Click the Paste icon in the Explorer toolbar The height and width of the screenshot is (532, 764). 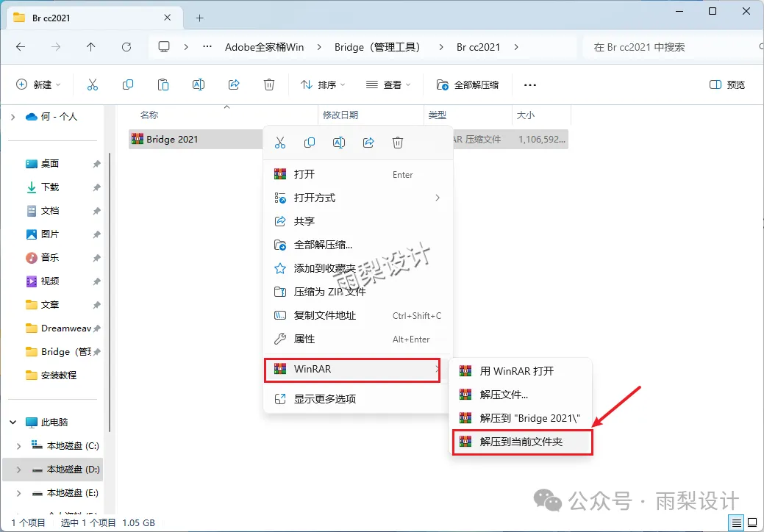(163, 85)
